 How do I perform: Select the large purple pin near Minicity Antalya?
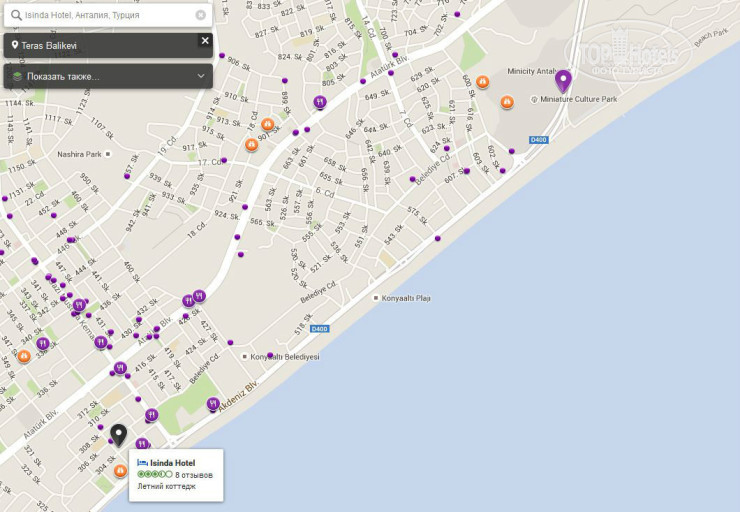click(x=563, y=81)
